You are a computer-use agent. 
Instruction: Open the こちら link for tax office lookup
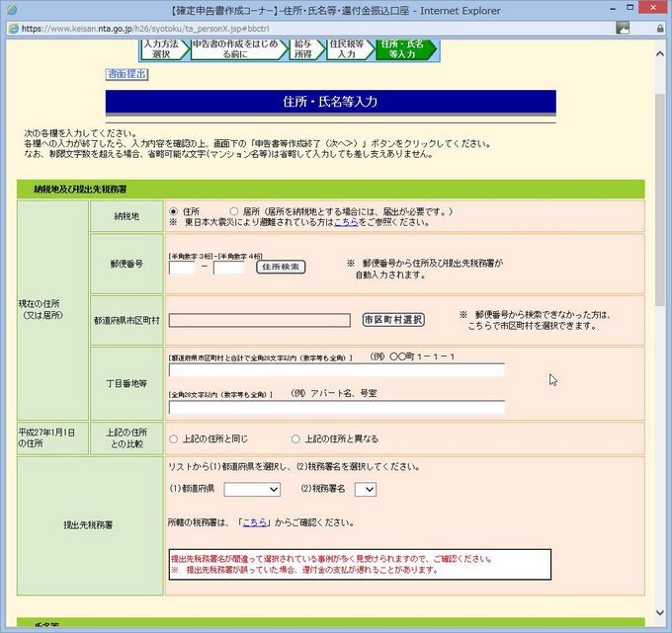pyautogui.click(x=254, y=522)
